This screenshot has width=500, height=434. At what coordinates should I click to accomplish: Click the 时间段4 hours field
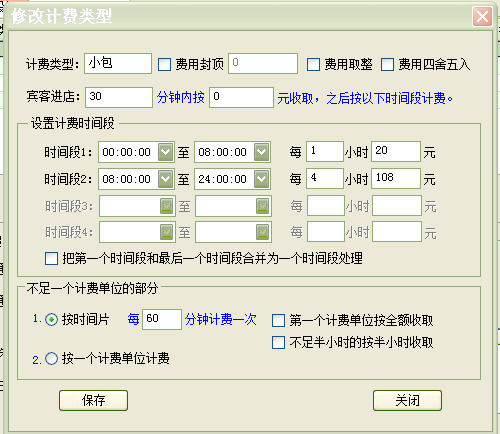click(x=326, y=231)
